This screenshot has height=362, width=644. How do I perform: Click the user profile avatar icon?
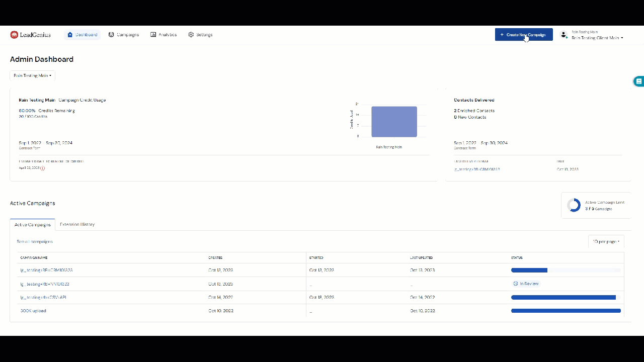click(x=563, y=35)
